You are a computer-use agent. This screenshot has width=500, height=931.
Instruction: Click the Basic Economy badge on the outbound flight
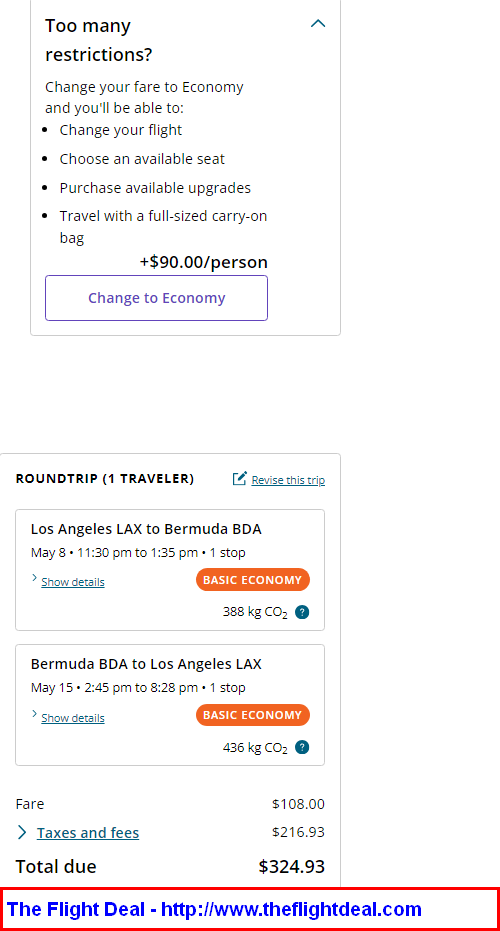(253, 580)
